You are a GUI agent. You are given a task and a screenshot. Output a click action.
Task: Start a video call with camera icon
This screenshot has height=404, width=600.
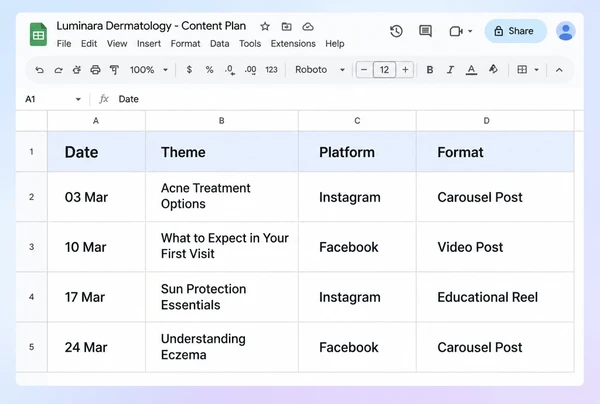[456, 31]
